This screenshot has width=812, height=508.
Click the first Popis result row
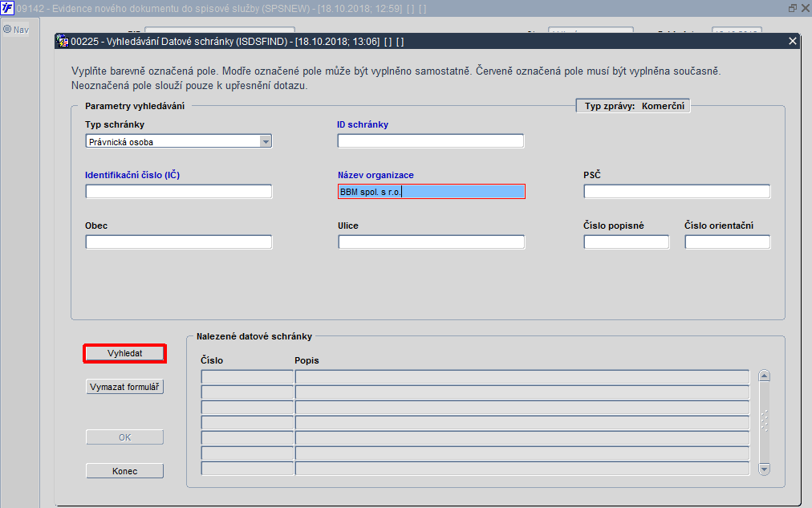point(522,376)
